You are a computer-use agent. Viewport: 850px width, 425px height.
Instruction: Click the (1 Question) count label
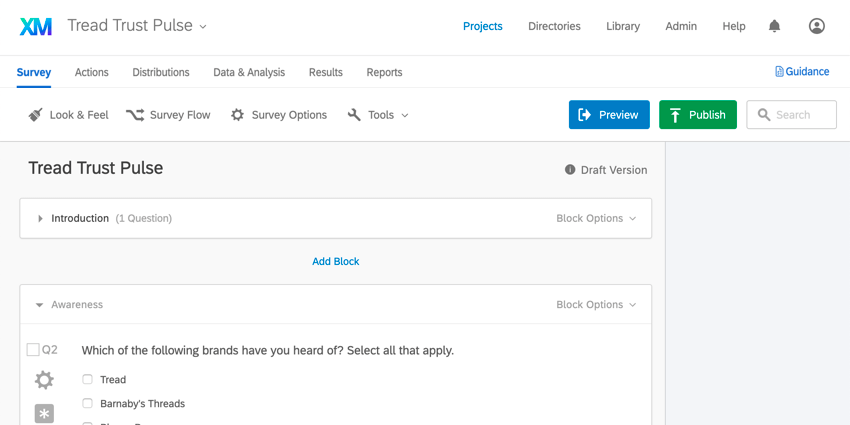click(x=144, y=218)
